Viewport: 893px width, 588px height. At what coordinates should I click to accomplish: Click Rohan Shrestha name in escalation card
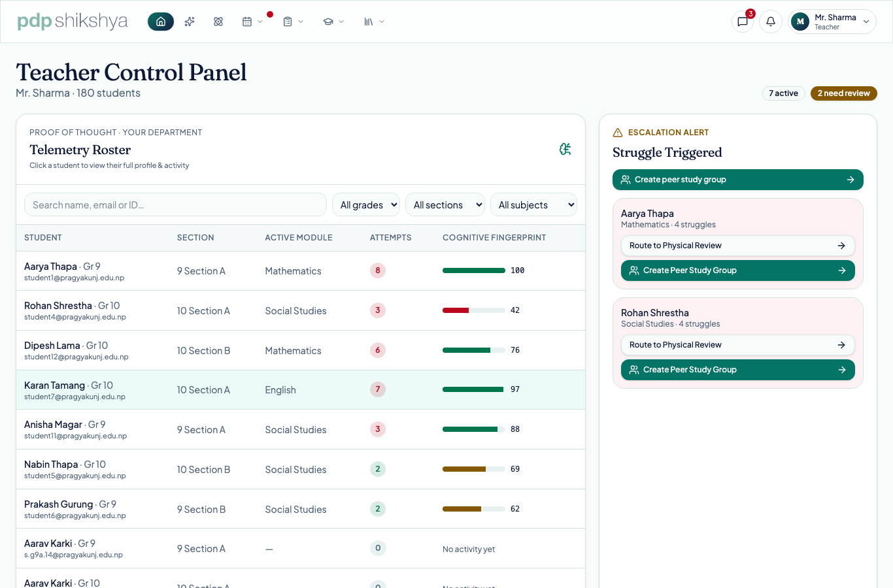pyautogui.click(x=655, y=313)
